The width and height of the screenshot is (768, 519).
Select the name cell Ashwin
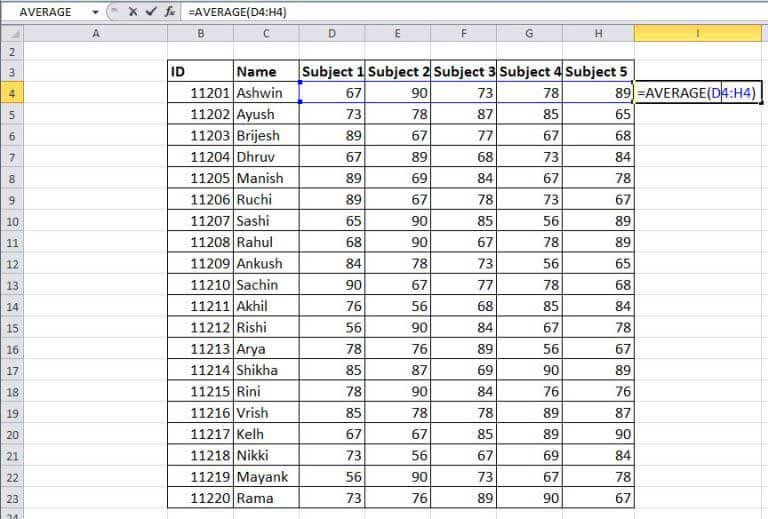pyautogui.click(x=266, y=93)
